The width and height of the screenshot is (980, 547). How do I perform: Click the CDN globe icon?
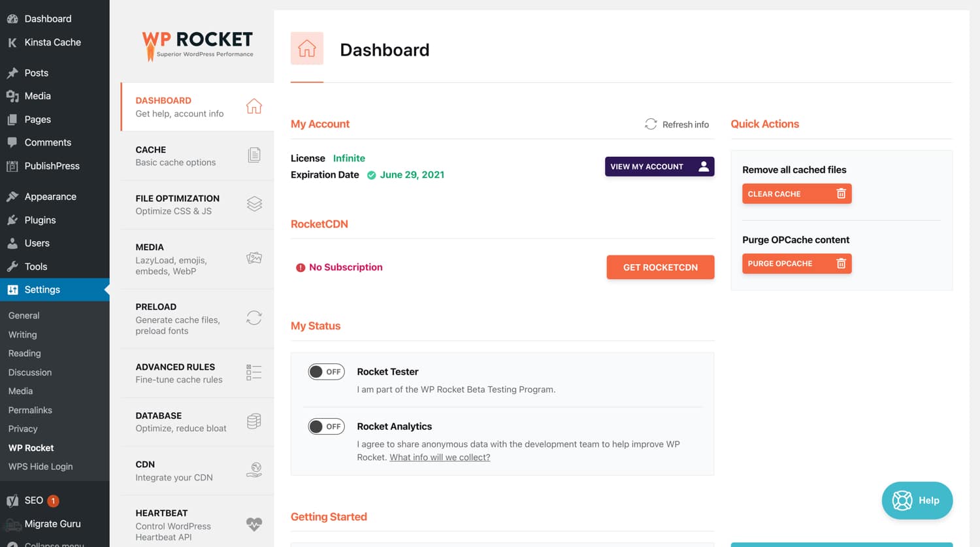tap(254, 469)
